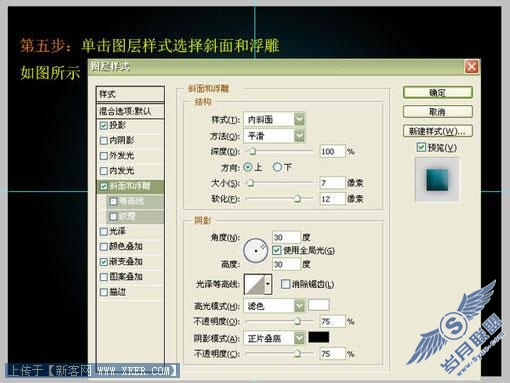Image resolution: width=510 pixels, height=383 pixels.
Task: Uncheck the 投影 checkbox
Action: 104,125
